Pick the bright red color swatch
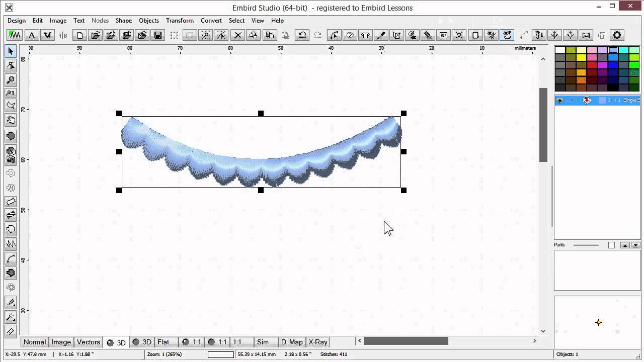 click(592, 65)
